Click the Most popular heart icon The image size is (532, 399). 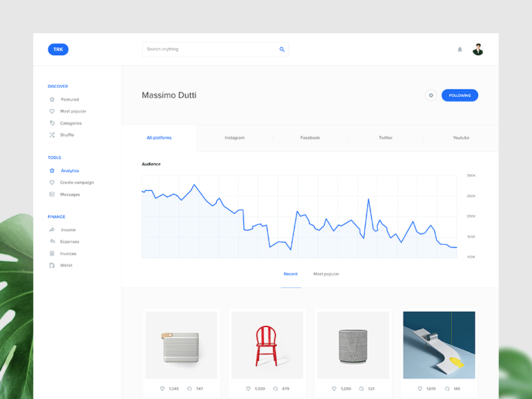coord(51,110)
